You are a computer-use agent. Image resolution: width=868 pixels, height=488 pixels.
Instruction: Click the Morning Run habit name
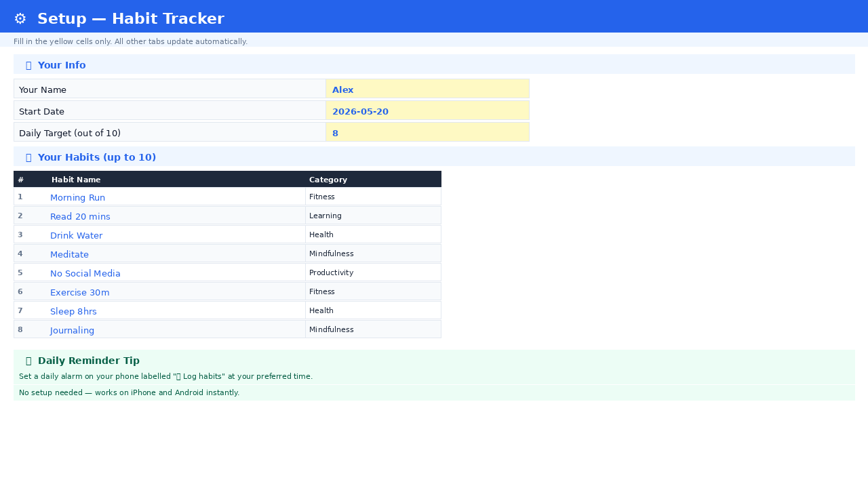coord(77,197)
